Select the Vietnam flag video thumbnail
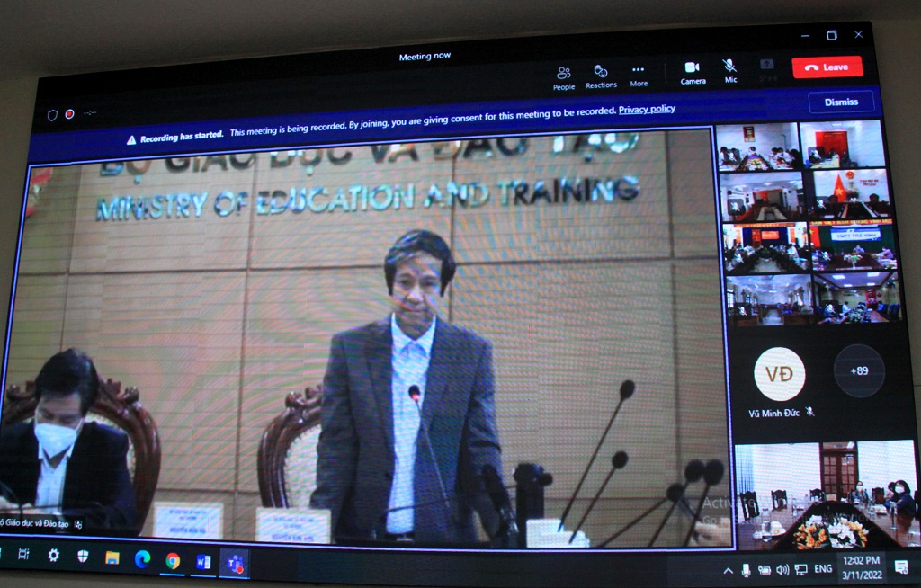Screen dimensions: 921x588 point(848,192)
